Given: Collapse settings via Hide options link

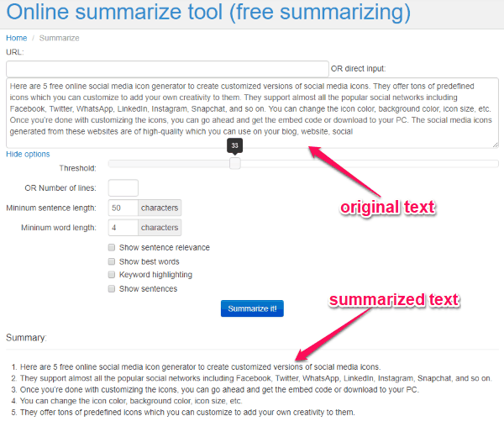Looking at the screenshot, I should (x=28, y=154).
